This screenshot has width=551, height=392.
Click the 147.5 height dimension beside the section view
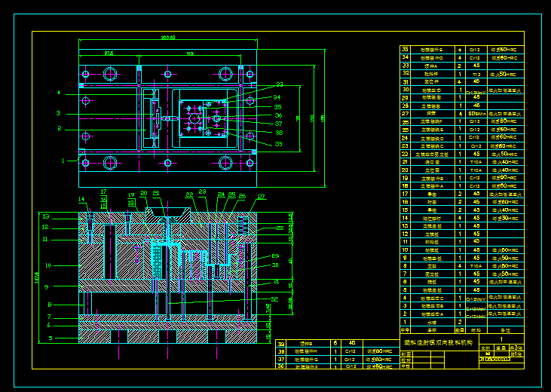pos(37,277)
